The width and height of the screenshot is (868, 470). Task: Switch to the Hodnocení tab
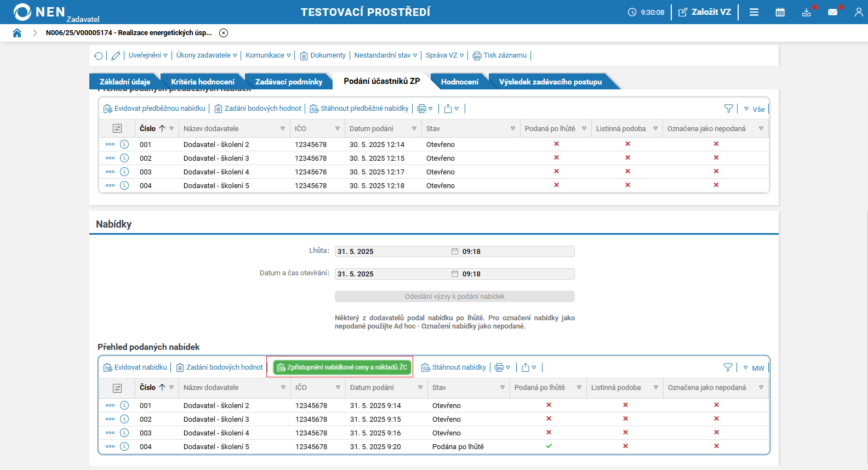(459, 82)
